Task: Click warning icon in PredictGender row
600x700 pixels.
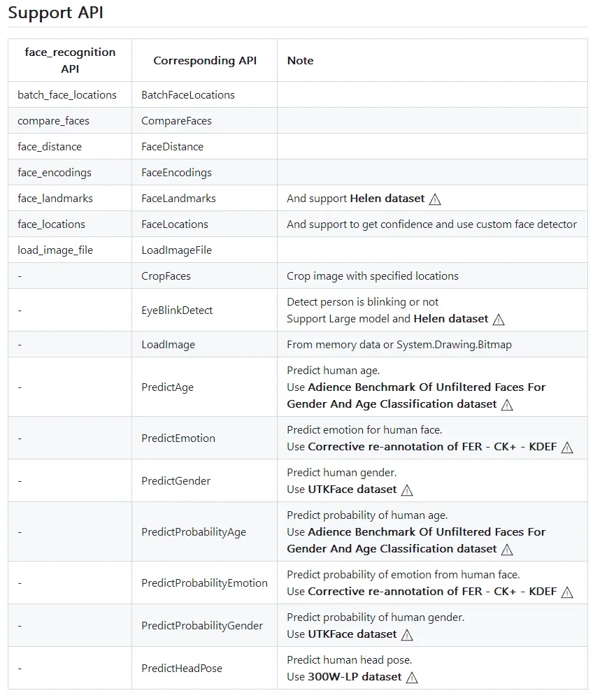Action: (407, 490)
